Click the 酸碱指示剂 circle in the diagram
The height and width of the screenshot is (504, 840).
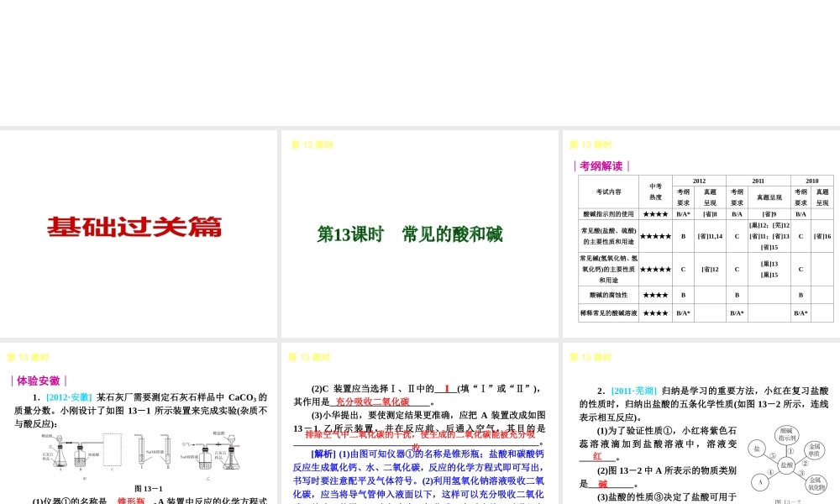(786, 434)
